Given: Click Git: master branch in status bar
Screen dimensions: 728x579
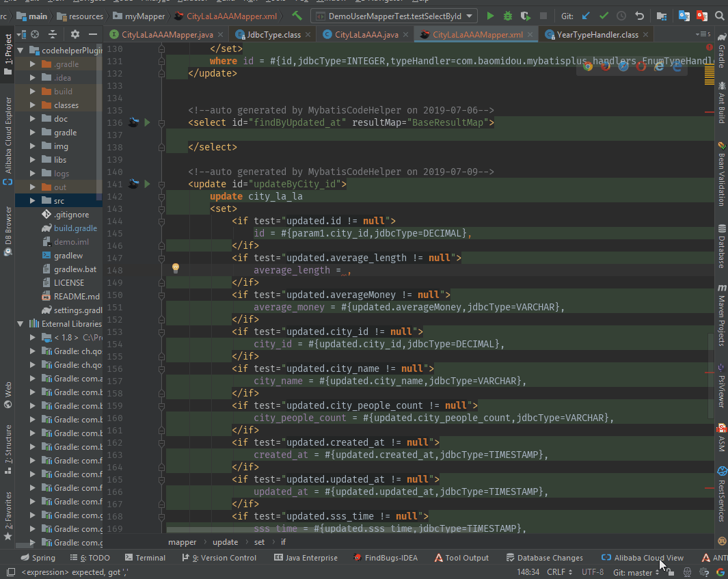Looking at the screenshot, I should coord(632,572).
